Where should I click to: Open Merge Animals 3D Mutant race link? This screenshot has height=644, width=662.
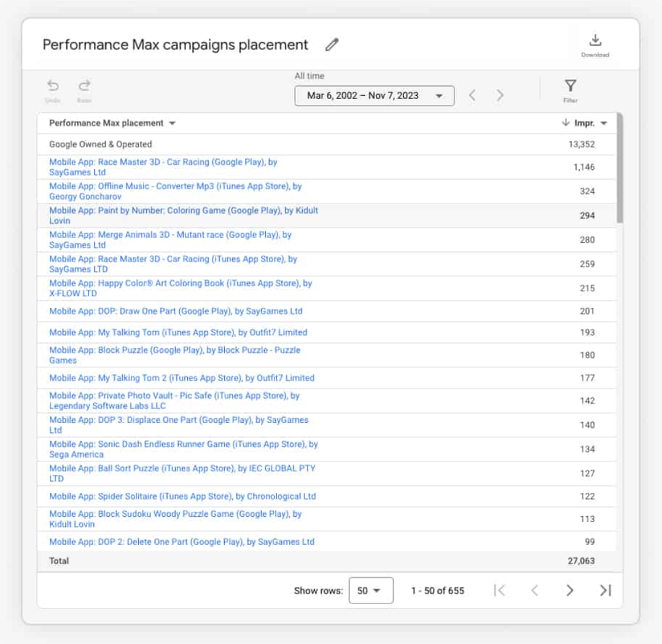pos(170,240)
